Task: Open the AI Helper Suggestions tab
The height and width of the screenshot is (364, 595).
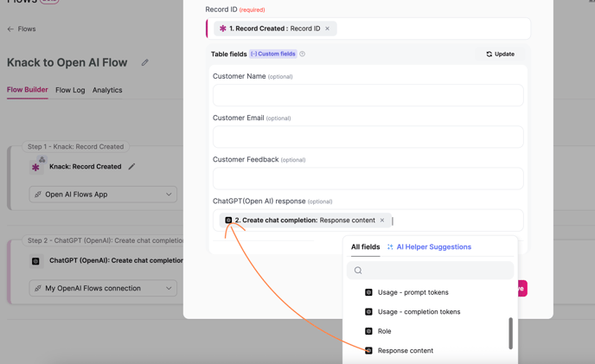Action: (x=429, y=247)
